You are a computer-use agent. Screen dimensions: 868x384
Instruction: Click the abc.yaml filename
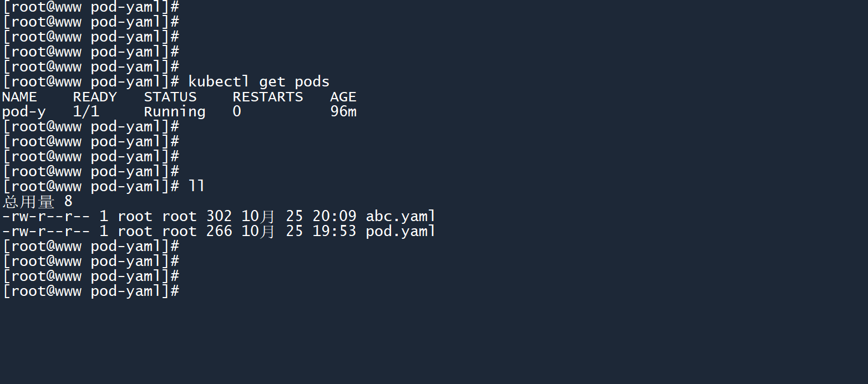click(x=400, y=217)
